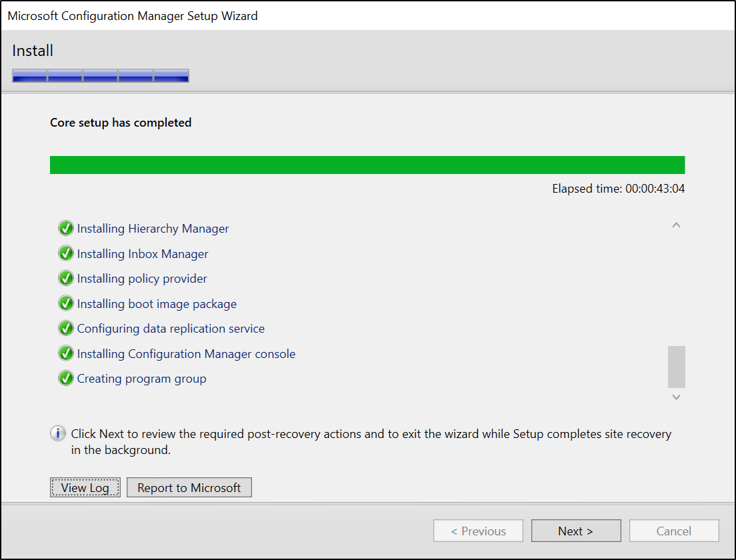This screenshot has width=736, height=560.
Task: Click the post-recovery actions information message text
Action: (x=371, y=442)
